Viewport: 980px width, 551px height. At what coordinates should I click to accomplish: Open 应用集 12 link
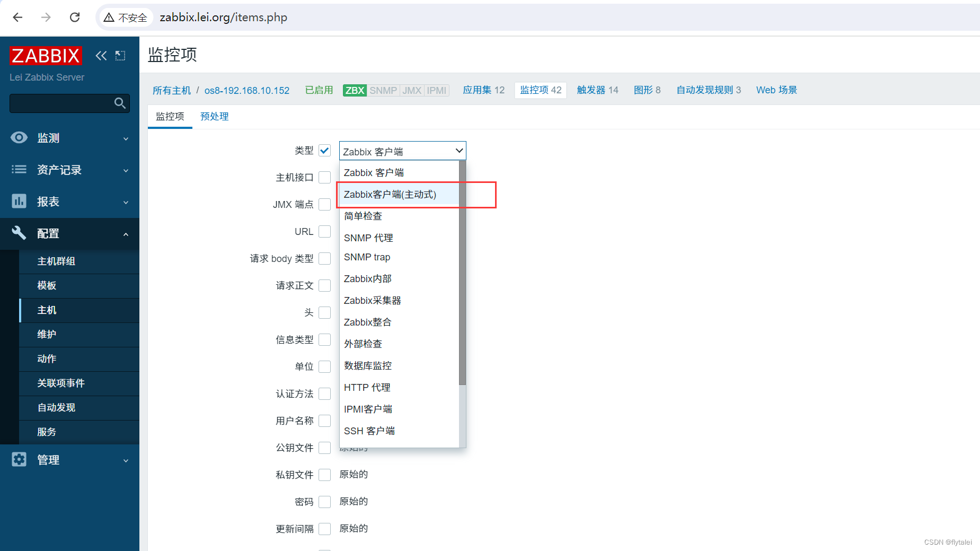point(483,90)
